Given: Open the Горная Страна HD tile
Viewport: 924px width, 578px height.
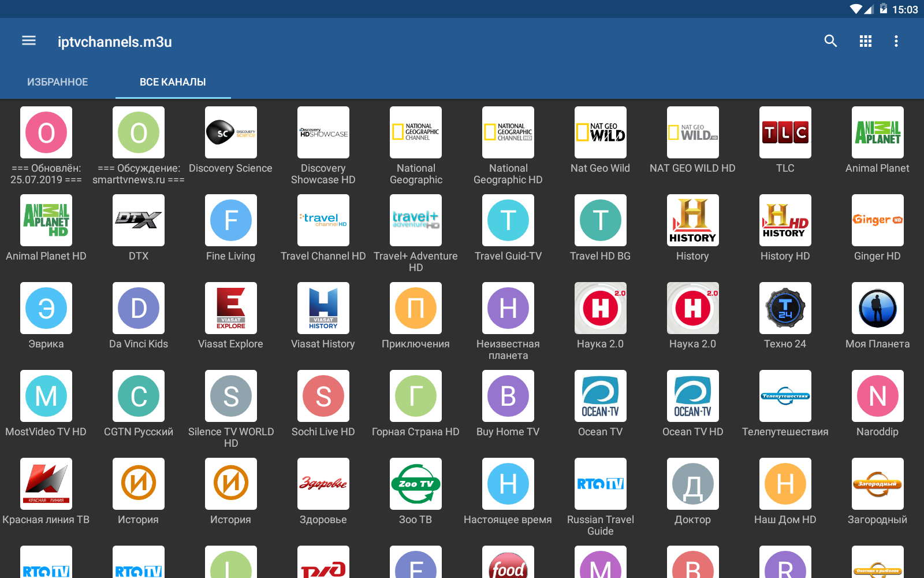Looking at the screenshot, I should pyautogui.click(x=416, y=396).
